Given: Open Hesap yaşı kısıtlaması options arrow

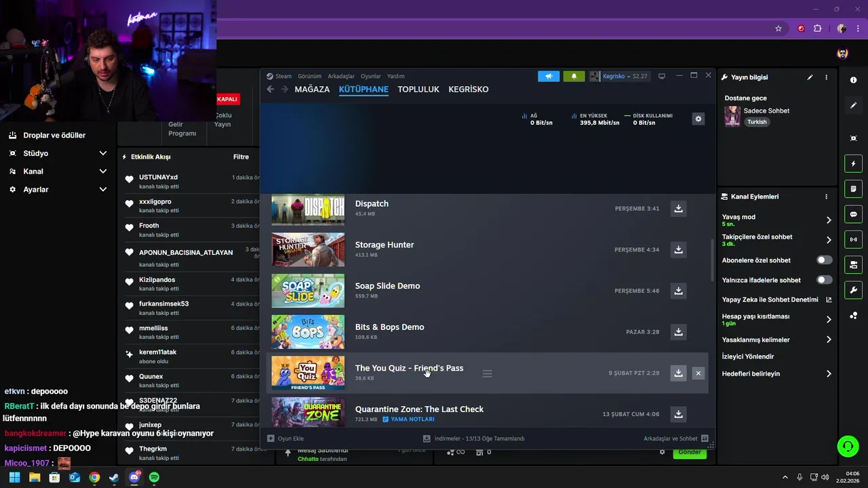Looking at the screenshot, I should click(x=829, y=319).
